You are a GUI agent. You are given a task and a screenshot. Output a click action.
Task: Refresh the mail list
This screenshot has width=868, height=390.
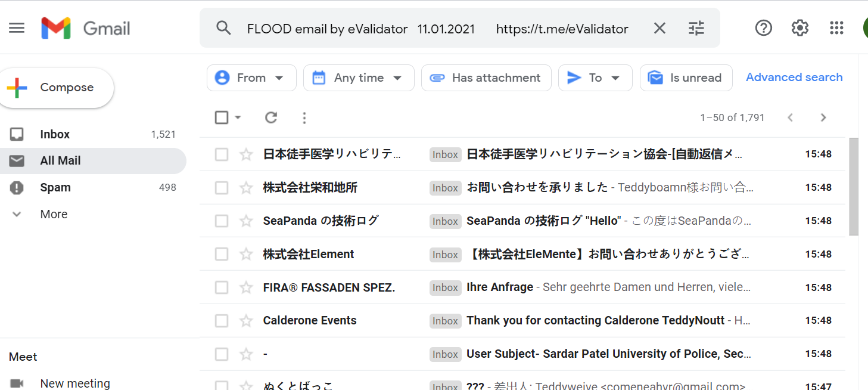pos(271,117)
